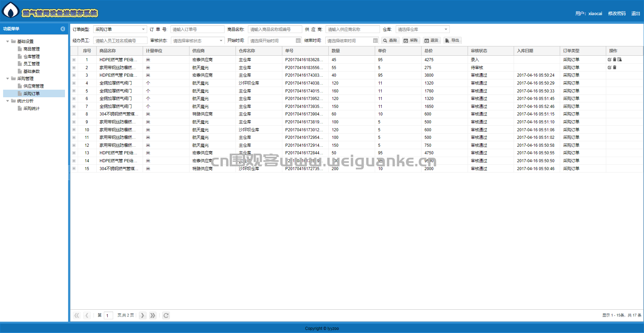Sort by the 入库日期 column header
Image resolution: width=644 pixels, height=333 pixels.
(537, 51)
